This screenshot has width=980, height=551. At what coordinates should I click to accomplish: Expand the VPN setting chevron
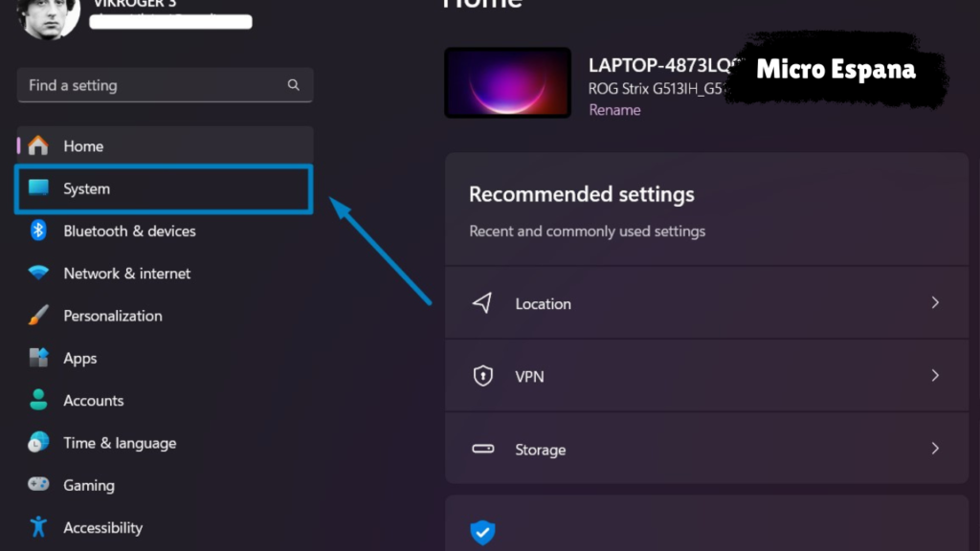pyautogui.click(x=935, y=376)
